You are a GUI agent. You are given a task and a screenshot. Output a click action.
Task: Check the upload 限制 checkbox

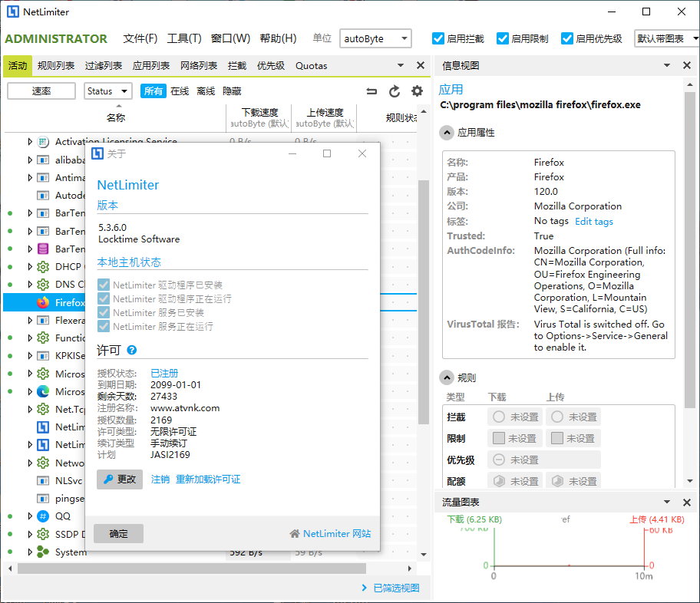pos(557,438)
